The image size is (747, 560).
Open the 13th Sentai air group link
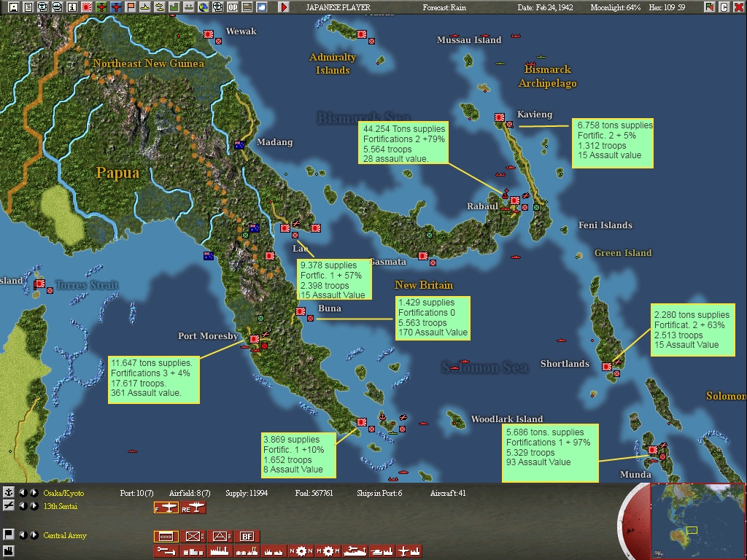(60, 506)
